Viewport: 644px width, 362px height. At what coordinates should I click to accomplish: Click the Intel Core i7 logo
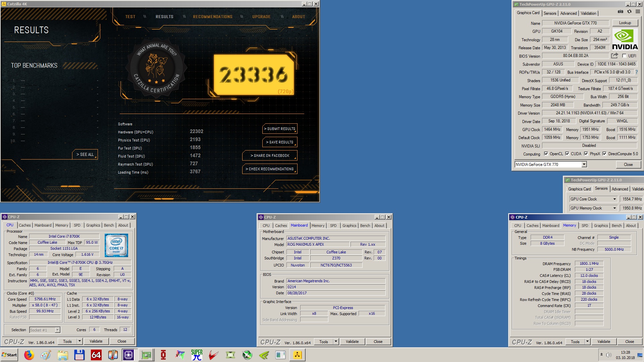tap(116, 245)
